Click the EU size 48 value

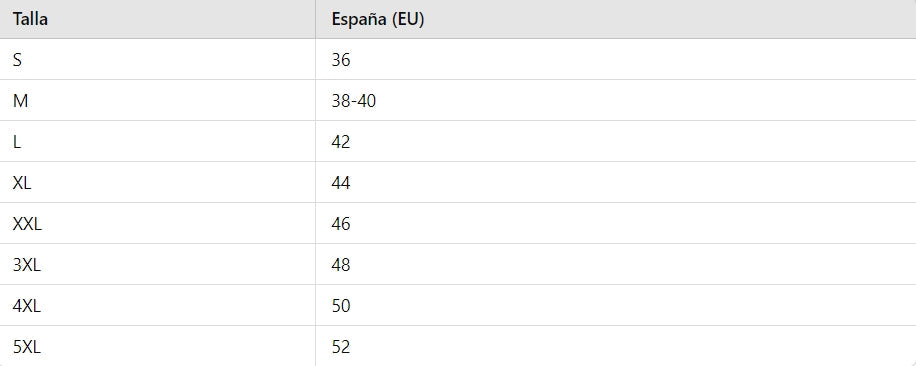click(341, 265)
